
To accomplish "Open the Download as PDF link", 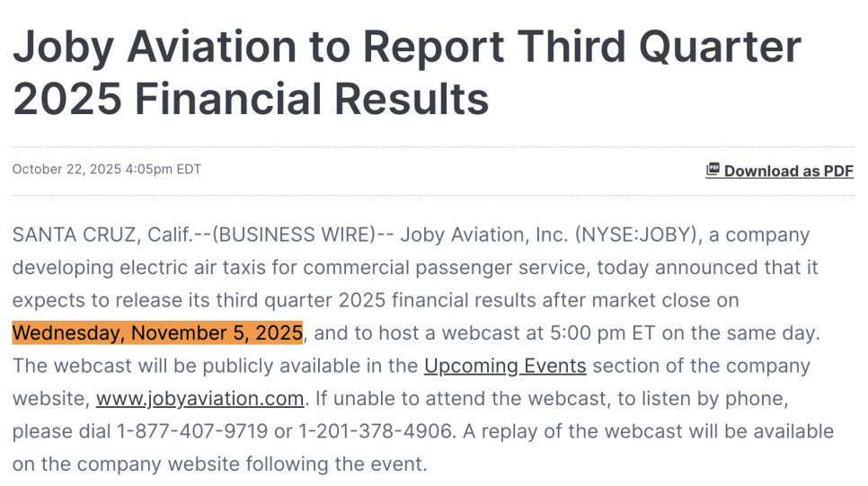I will (788, 171).
